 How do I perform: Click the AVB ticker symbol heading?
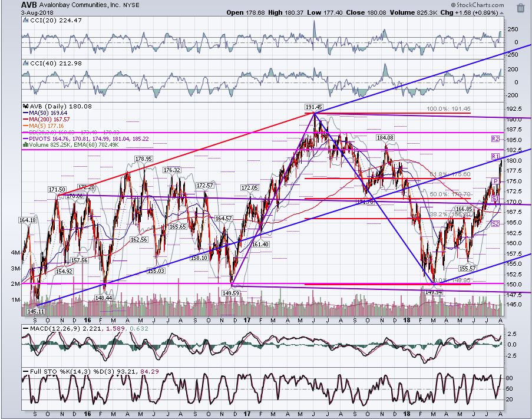click(x=29, y=5)
